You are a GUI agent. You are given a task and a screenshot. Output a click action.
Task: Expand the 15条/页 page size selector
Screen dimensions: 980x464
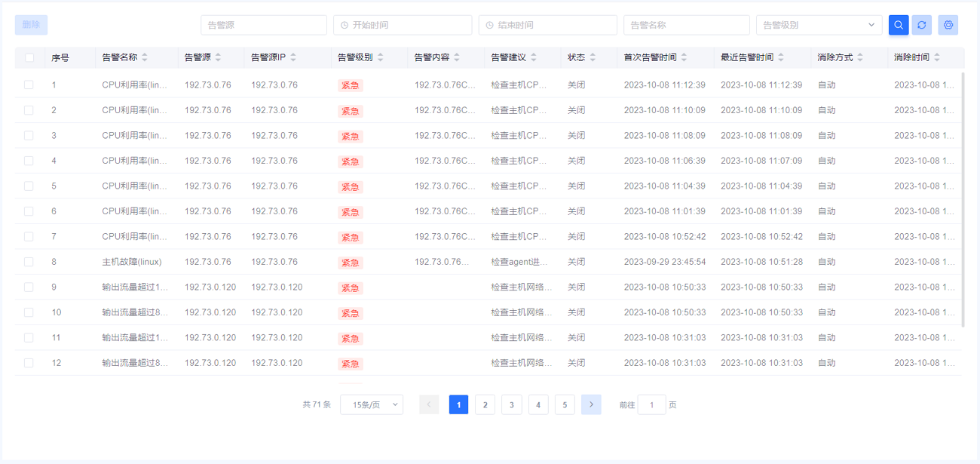coord(372,405)
